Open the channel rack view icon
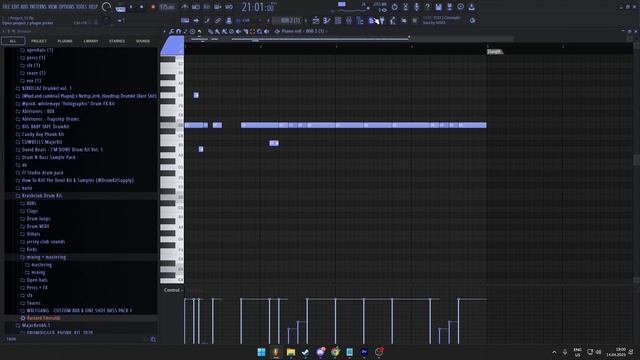 click(338, 20)
